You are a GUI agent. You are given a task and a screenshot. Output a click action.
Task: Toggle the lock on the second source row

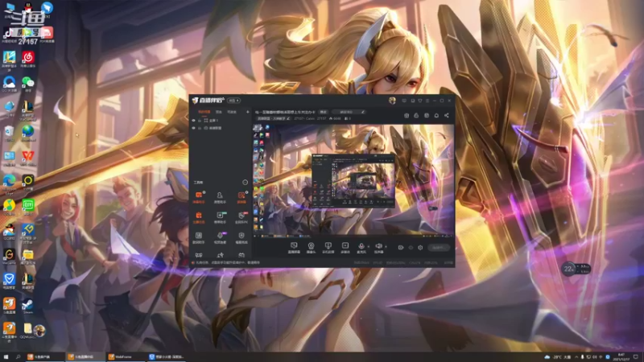tap(200, 128)
